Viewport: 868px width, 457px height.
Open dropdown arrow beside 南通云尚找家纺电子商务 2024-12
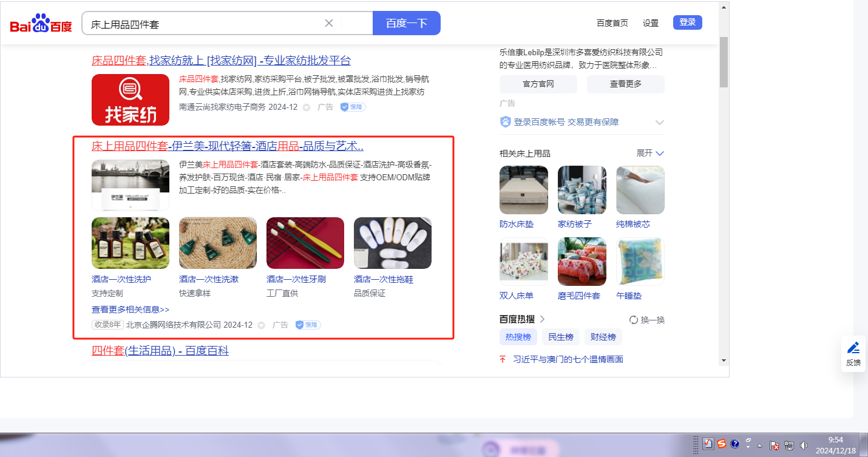coord(307,107)
